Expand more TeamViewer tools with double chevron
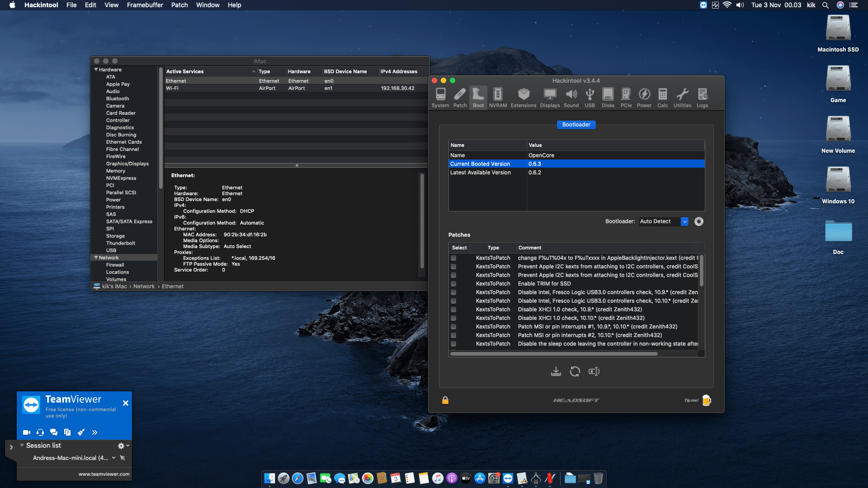 pyautogui.click(x=94, y=432)
